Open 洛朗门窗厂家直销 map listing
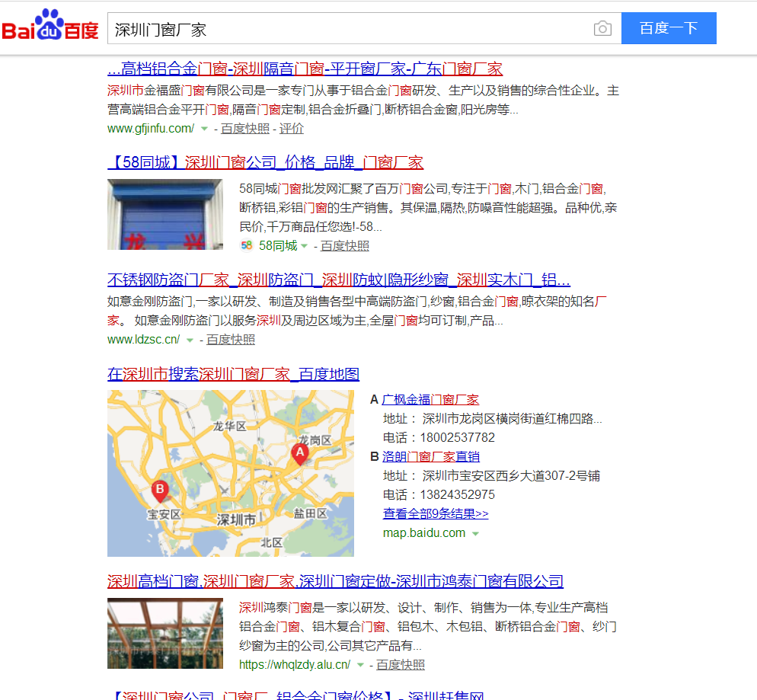757x700 pixels. click(x=430, y=457)
